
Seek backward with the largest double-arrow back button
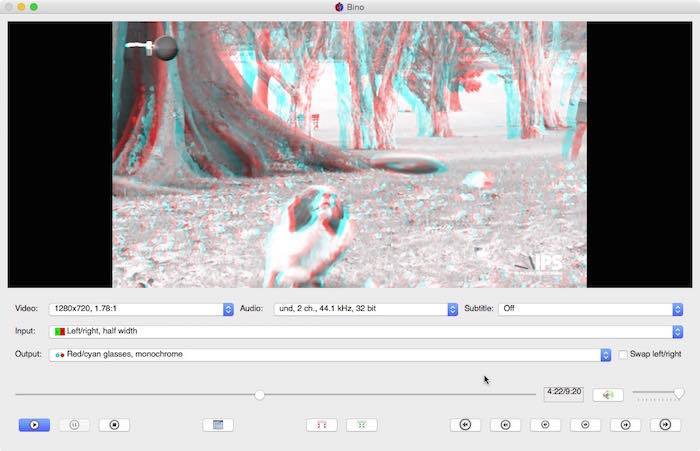tap(465, 425)
